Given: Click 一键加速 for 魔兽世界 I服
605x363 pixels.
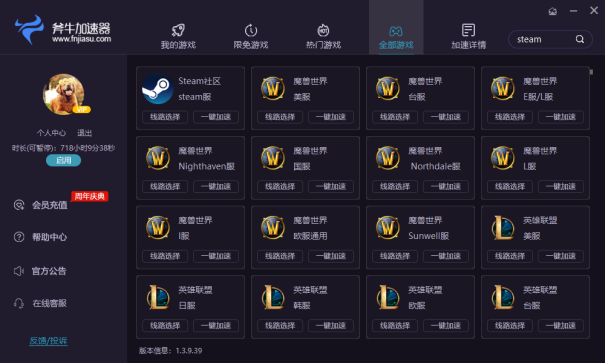Looking at the screenshot, I should (216, 256).
